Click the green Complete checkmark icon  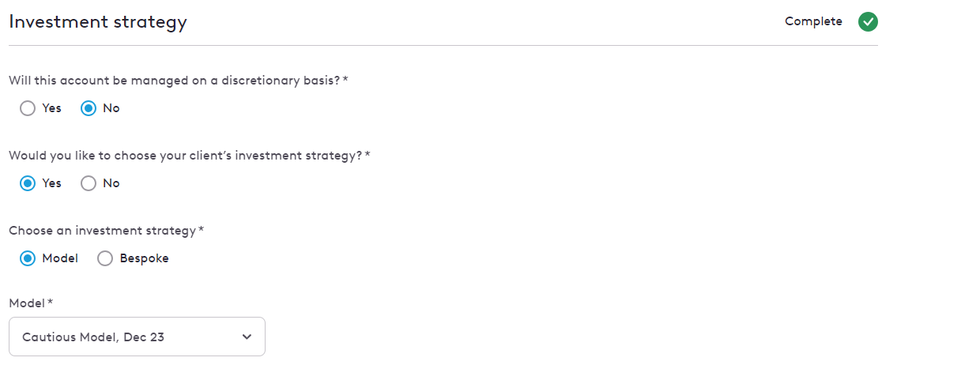868,22
